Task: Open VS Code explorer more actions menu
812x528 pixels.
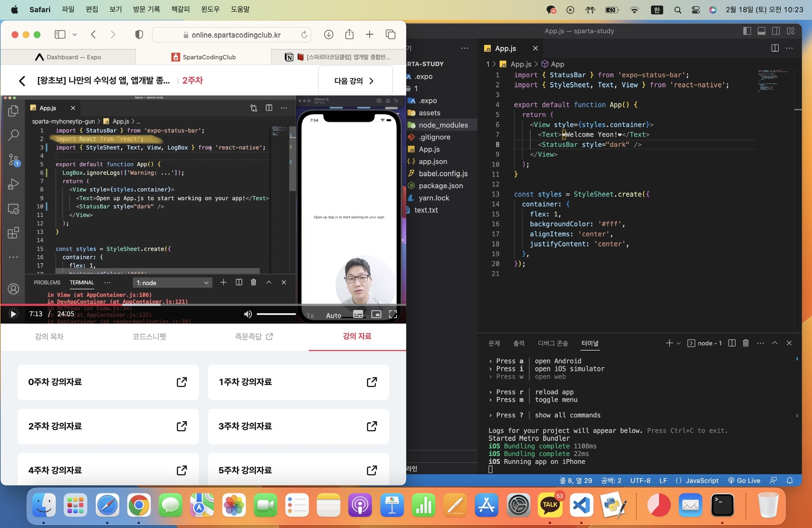Action: pos(465,48)
